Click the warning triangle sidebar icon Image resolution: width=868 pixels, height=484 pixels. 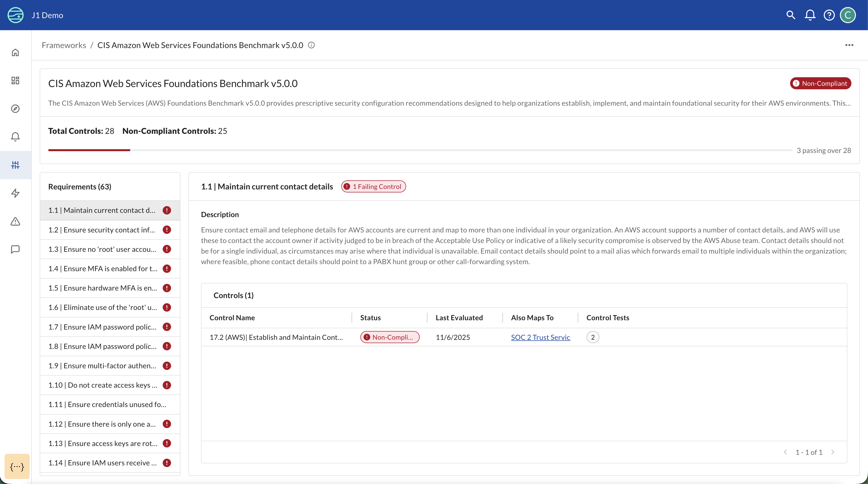tap(16, 221)
